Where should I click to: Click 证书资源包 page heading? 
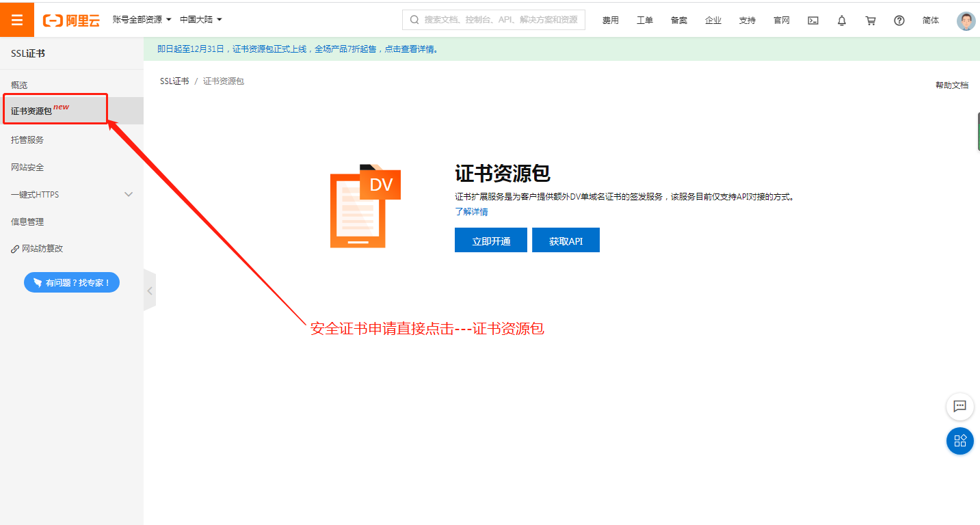point(503,173)
